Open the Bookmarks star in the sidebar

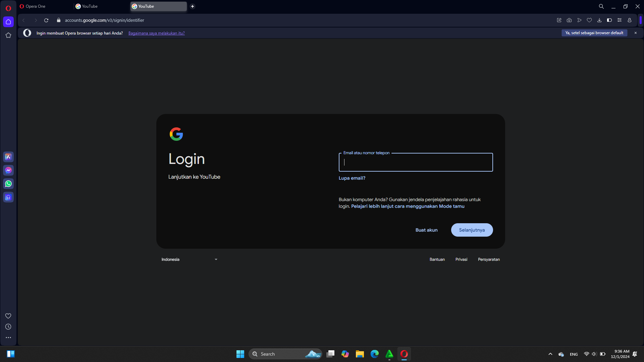pyautogui.click(x=8, y=35)
